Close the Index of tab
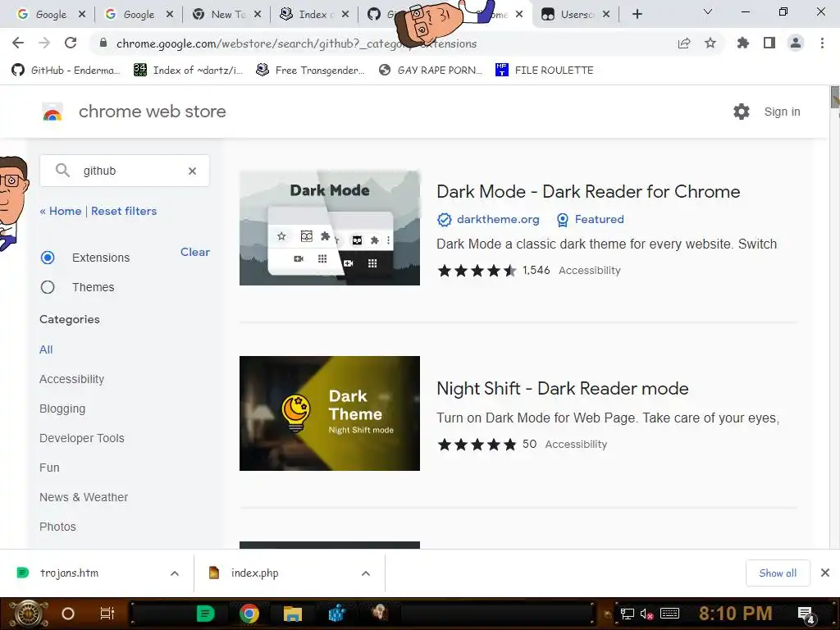This screenshot has width=840, height=630. pyautogui.click(x=345, y=15)
